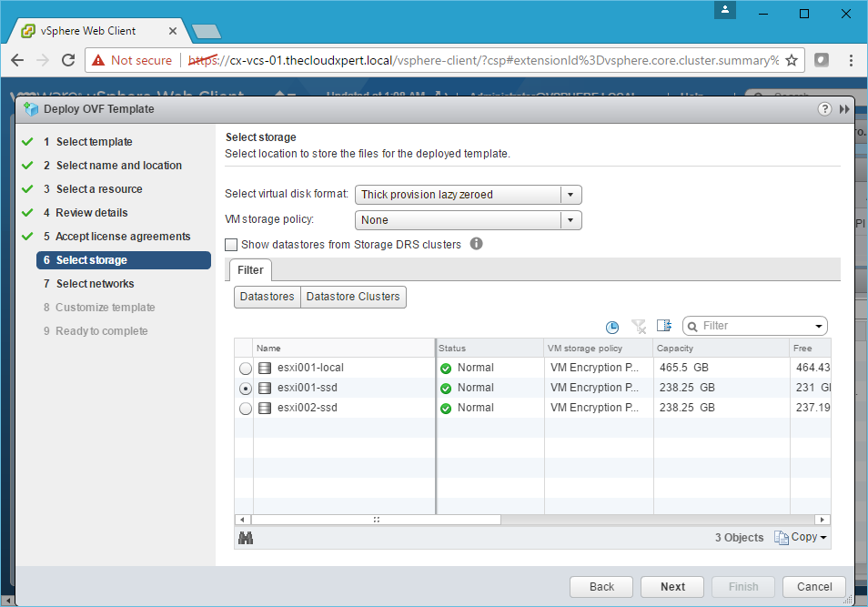868x607 pixels.
Task: Expand the Copy dropdown menu
Action: click(x=802, y=538)
